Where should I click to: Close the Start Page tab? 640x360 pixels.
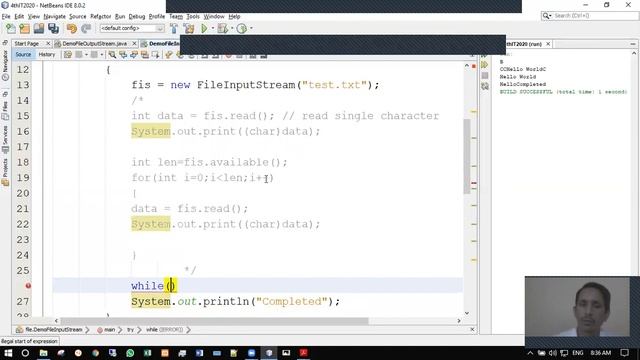[48, 44]
